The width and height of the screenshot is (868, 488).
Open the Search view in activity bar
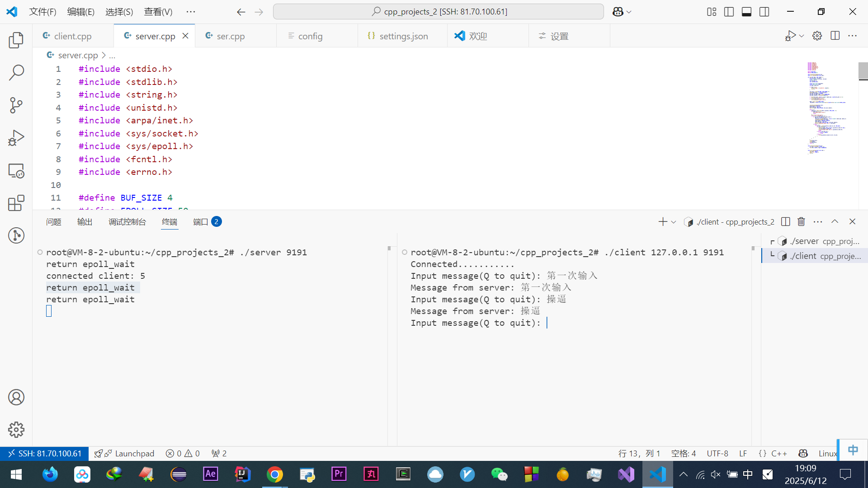(16, 72)
